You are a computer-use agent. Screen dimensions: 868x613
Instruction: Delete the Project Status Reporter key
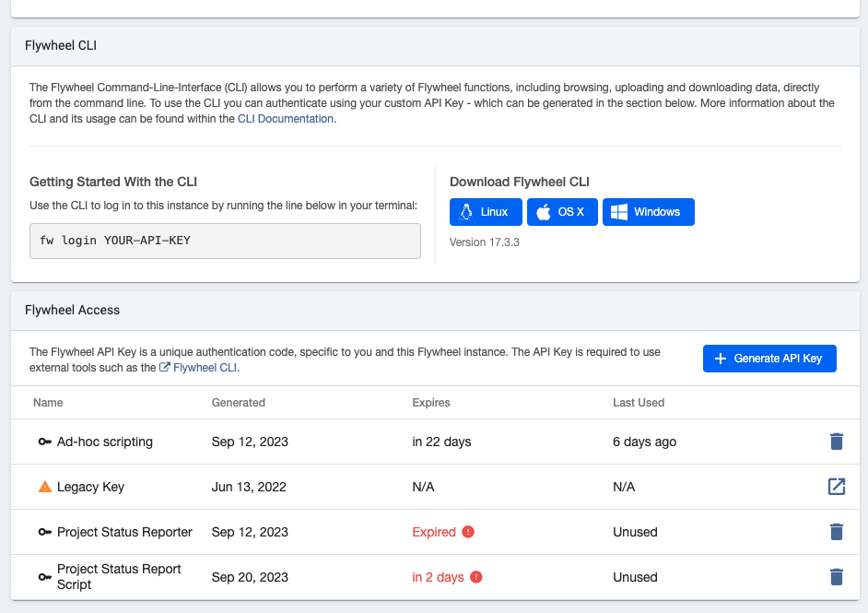click(837, 532)
